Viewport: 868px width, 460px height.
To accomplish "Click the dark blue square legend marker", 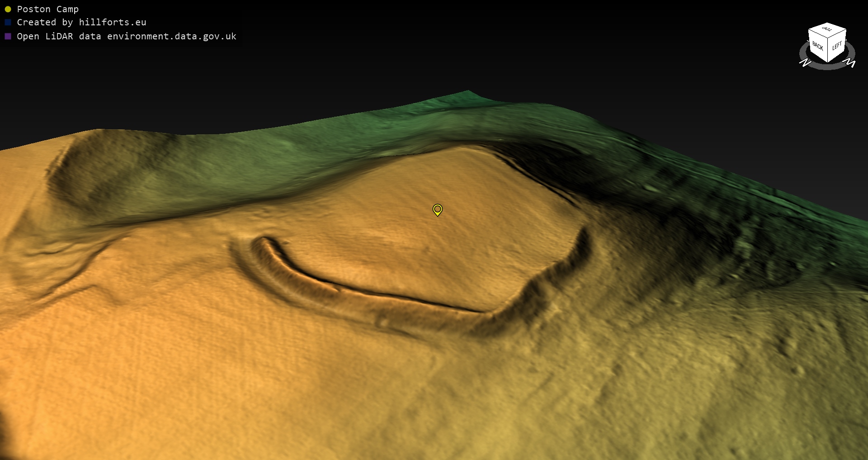I will [x=8, y=22].
